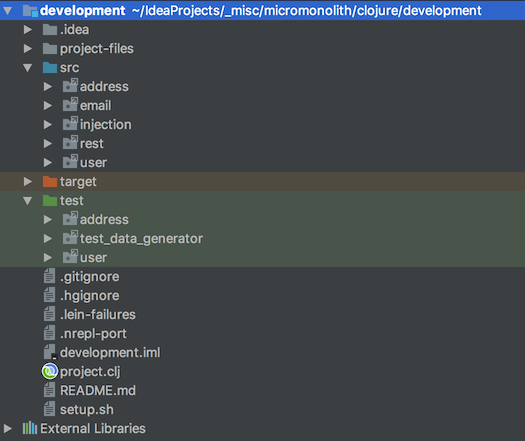The height and width of the screenshot is (441, 525).
Task: Click the development.iml module file icon
Action: 50,352
